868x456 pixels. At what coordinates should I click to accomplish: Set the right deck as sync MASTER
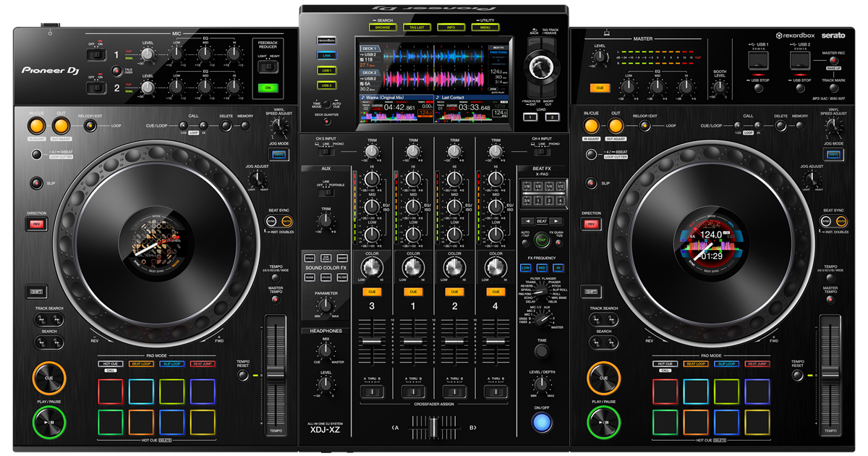(841, 221)
